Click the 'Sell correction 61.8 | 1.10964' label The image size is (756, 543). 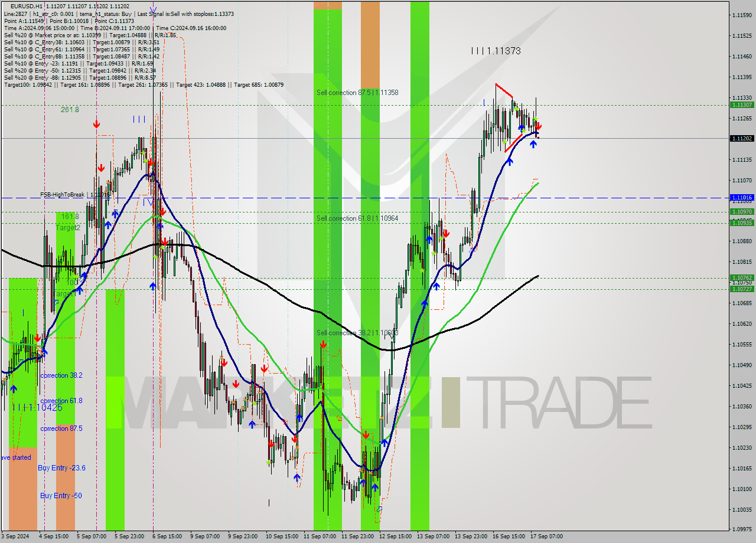[357, 218]
